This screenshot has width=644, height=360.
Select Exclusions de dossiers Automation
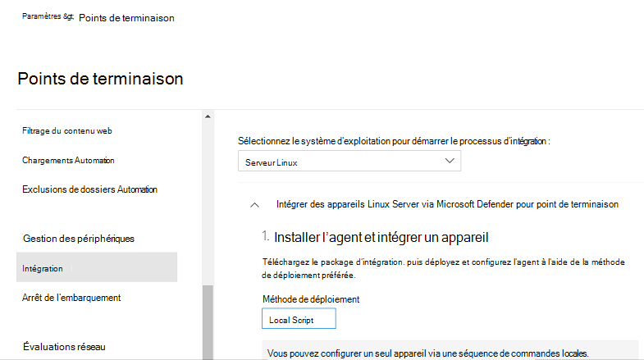89,189
